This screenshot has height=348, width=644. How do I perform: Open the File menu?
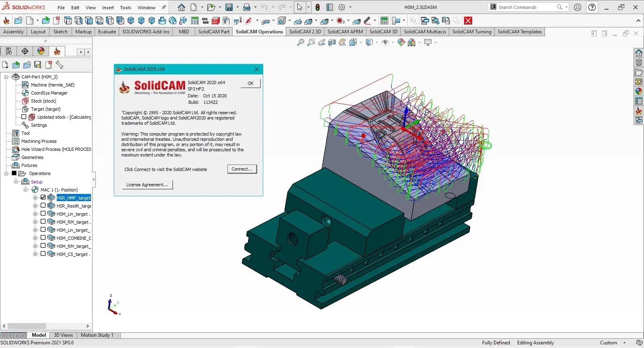(61, 8)
